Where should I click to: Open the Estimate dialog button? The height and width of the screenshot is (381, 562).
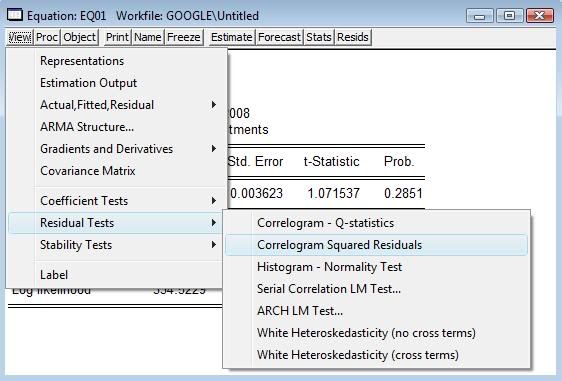pyautogui.click(x=232, y=37)
